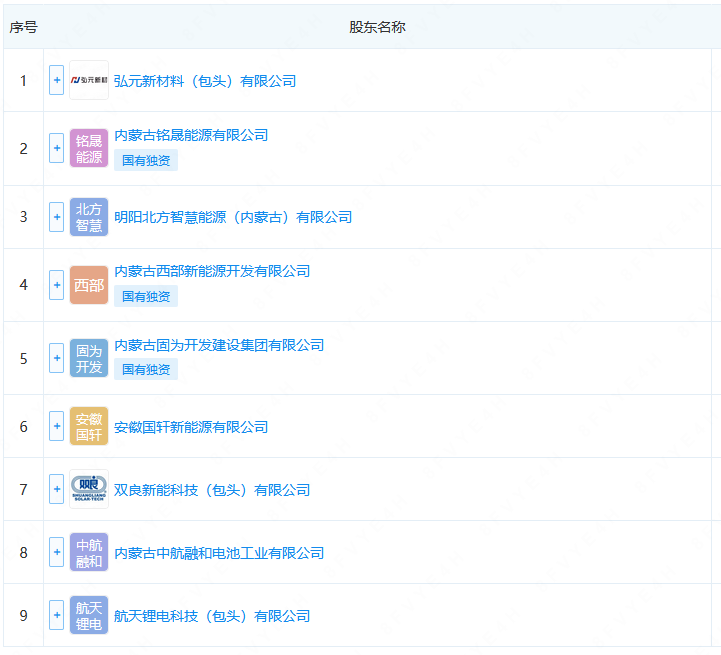Open 双良新能科技（包头）有限公司 link
This screenshot has width=721, height=655.
(x=212, y=490)
